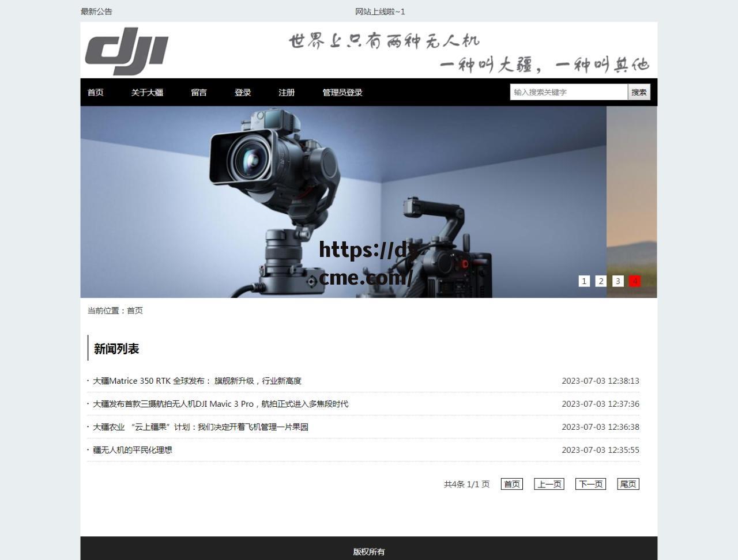Click the 首页 pagination button
Image resolution: width=738 pixels, height=560 pixels.
pyautogui.click(x=511, y=484)
